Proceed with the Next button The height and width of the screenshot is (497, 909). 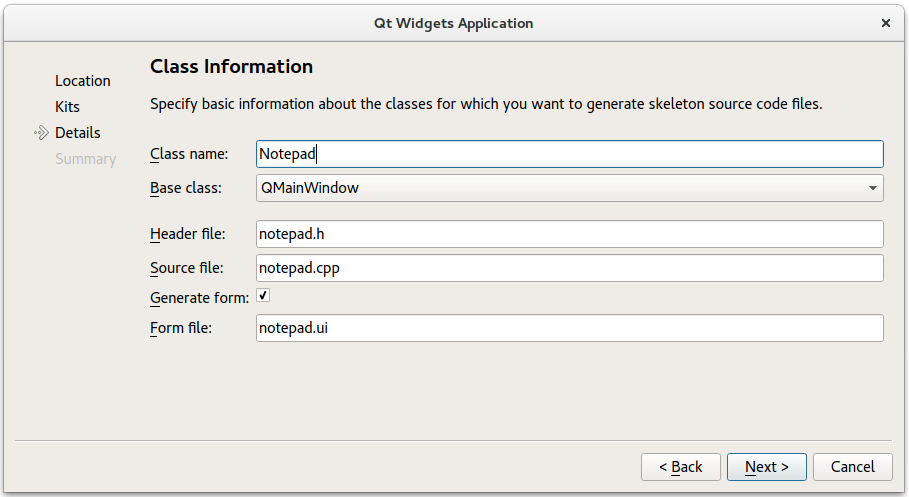coord(767,466)
